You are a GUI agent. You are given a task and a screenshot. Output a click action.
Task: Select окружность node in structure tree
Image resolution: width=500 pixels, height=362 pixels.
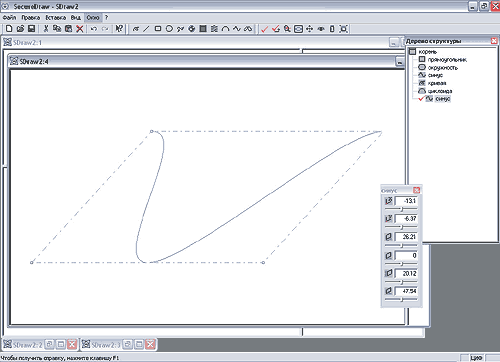point(443,68)
